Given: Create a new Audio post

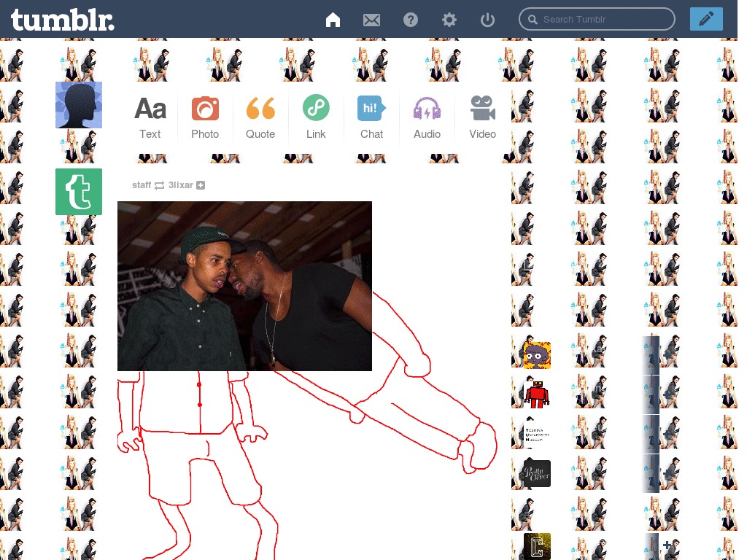Looking at the screenshot, I should pyautogui.click(x=427, y=117).
